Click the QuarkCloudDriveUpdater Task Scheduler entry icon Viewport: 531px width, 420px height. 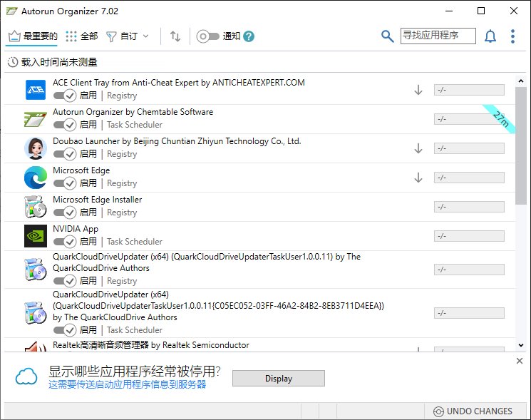coord(36,313)
